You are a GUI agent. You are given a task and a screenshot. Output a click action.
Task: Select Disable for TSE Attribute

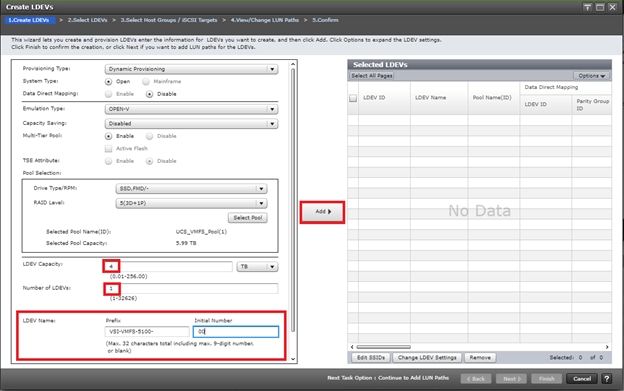pos(149,161)
